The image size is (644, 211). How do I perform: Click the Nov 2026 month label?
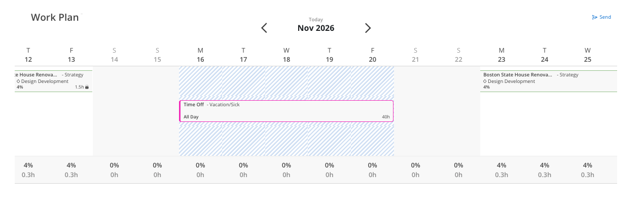[x=316, y=28]
